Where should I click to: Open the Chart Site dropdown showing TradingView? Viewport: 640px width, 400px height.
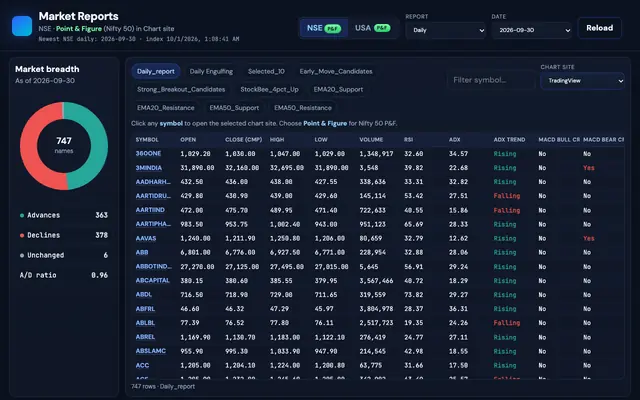[x=582, y=80]
